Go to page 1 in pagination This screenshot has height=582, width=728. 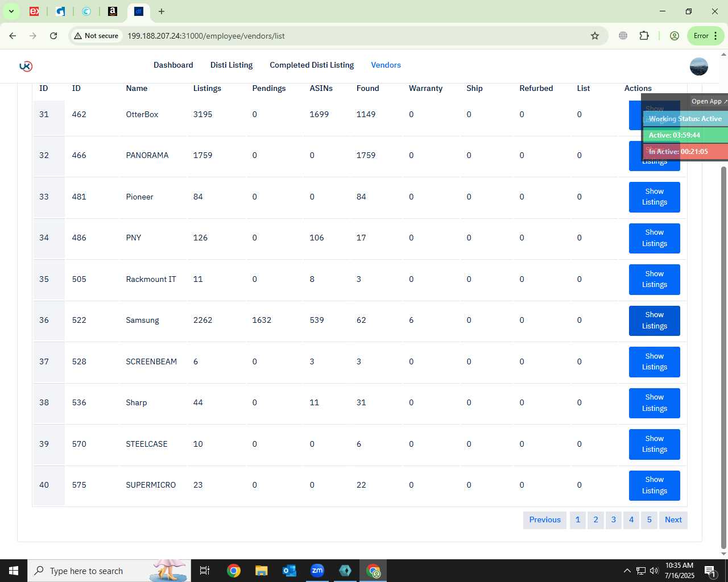pos(578,519)
